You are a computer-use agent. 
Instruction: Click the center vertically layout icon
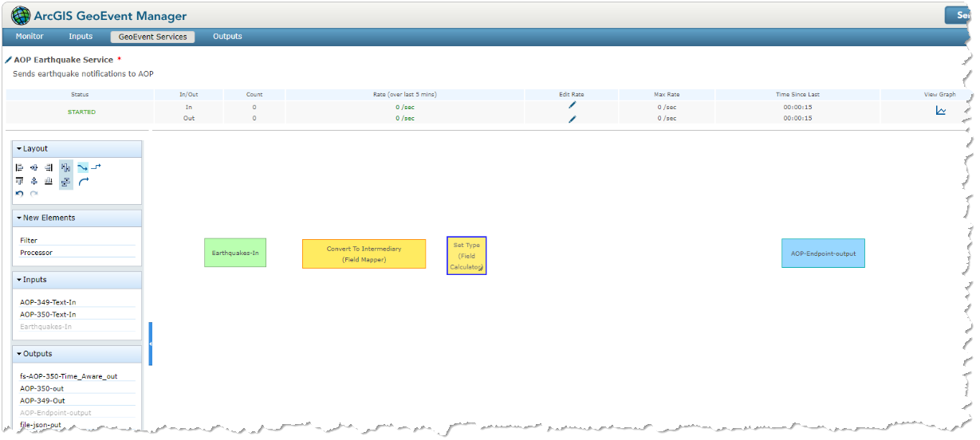(33, 181)
